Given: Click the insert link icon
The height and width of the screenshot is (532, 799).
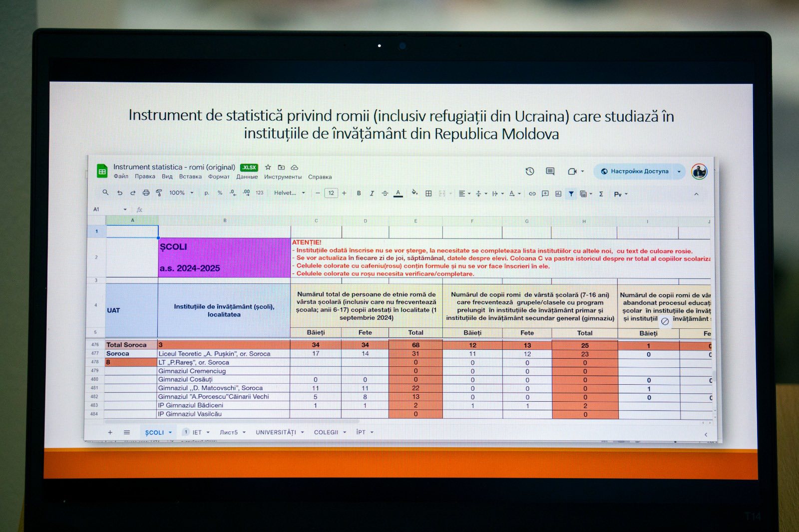Looking at the screenshot, I should [532, 194].
